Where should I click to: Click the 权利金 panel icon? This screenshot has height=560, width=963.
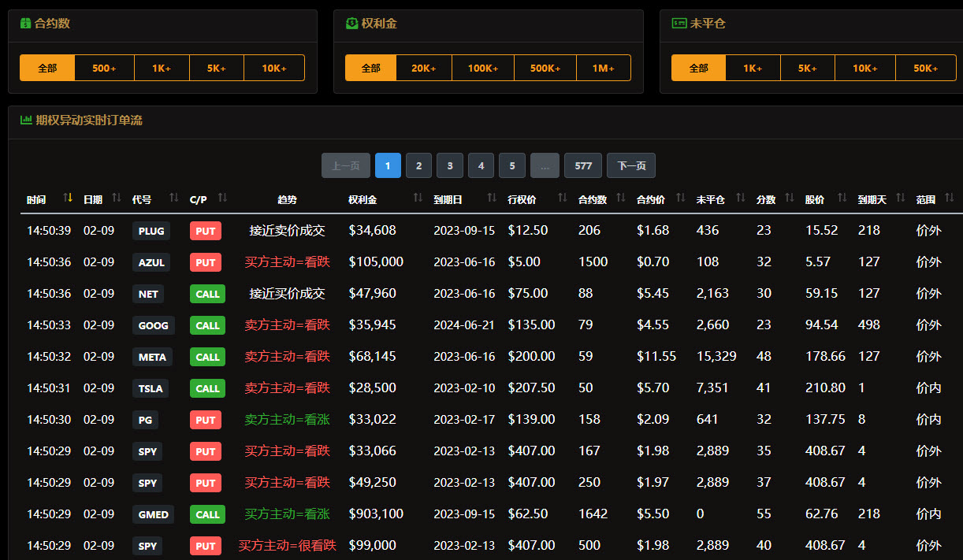(351, 24)
